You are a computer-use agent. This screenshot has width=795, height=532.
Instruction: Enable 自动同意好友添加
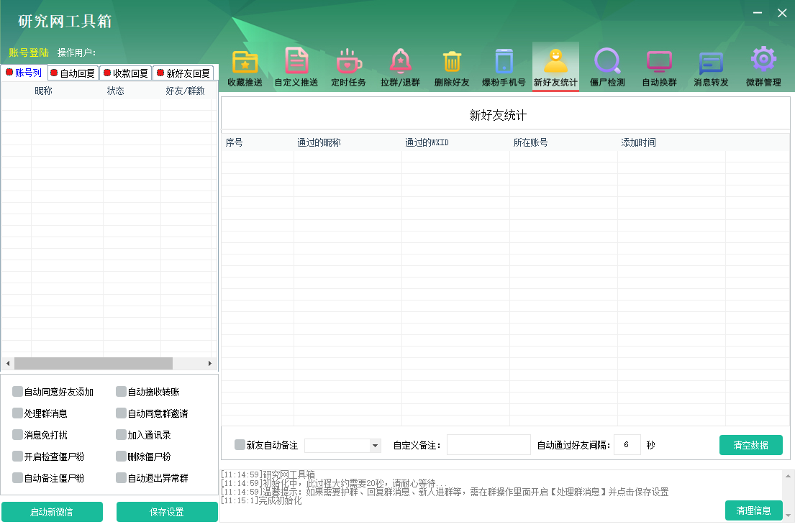click(16, 393)
